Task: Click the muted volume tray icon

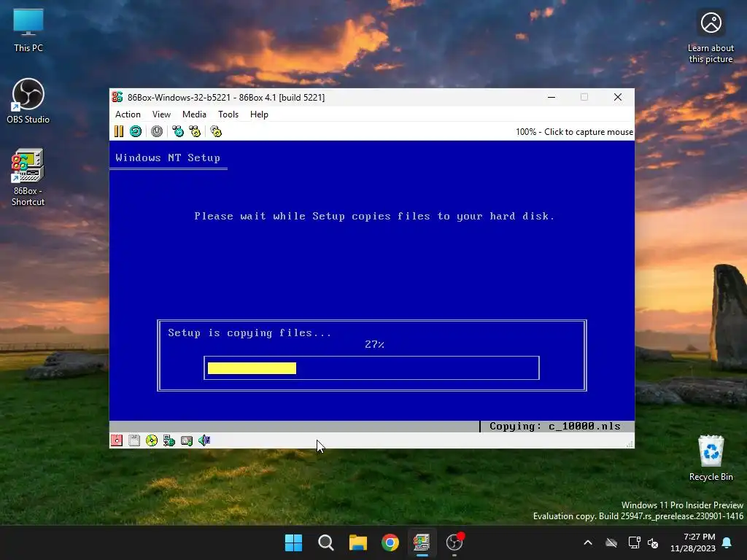Action: (x=653, y=542)
